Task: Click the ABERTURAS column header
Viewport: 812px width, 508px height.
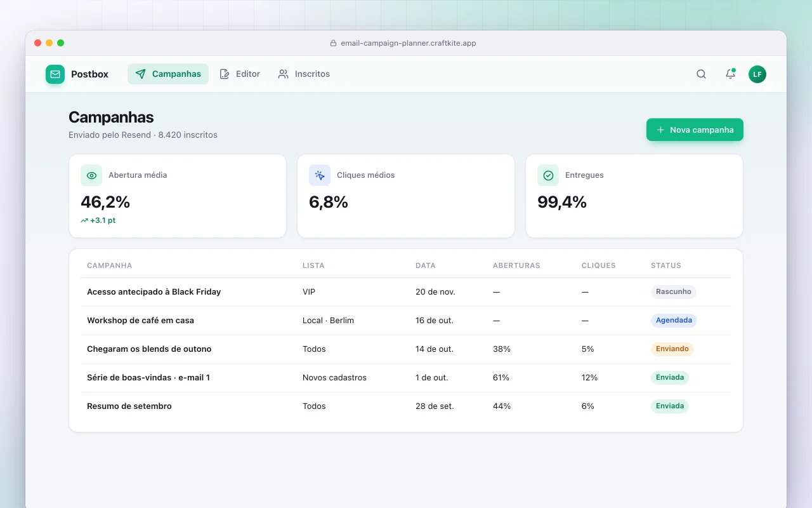Action: click(x=516, y=265)
